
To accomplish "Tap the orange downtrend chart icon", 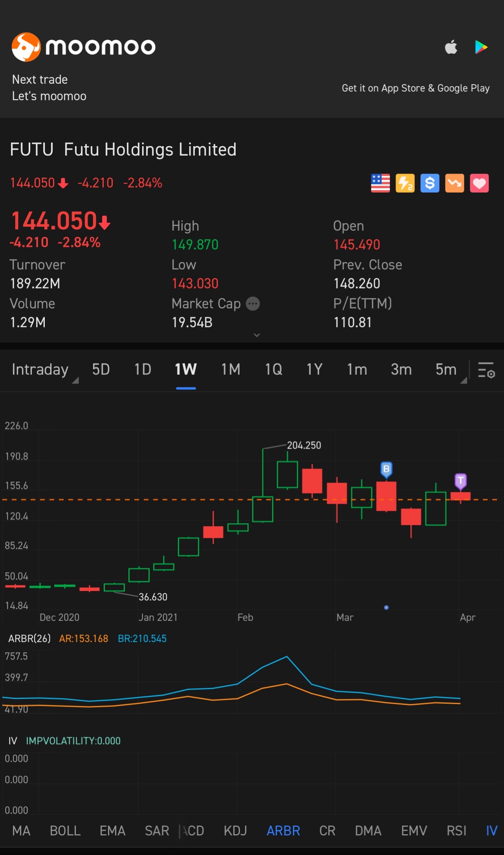I will pyautogui.click(x=455, y=183).
